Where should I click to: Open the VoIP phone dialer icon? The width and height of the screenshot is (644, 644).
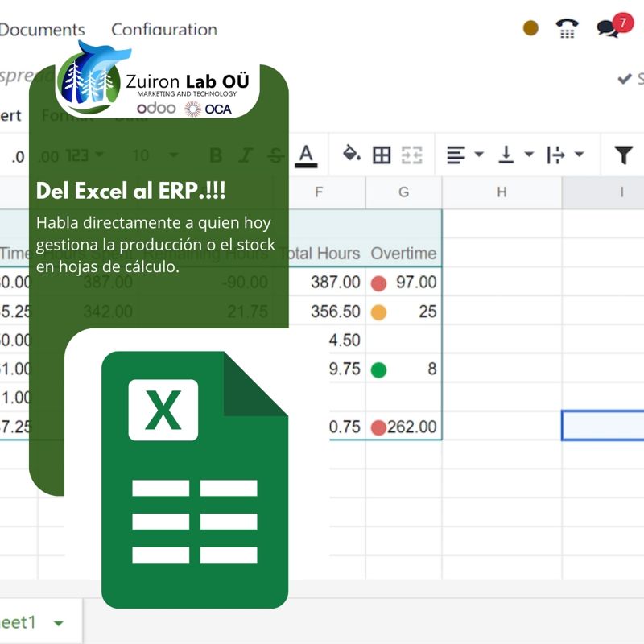pyautogui.click(x=567, y=28)
